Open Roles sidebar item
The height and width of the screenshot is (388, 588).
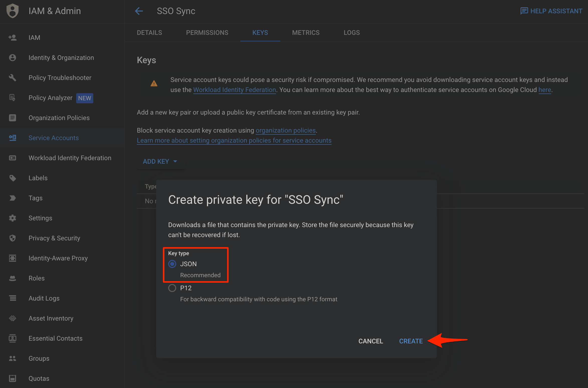coord(62,278)
